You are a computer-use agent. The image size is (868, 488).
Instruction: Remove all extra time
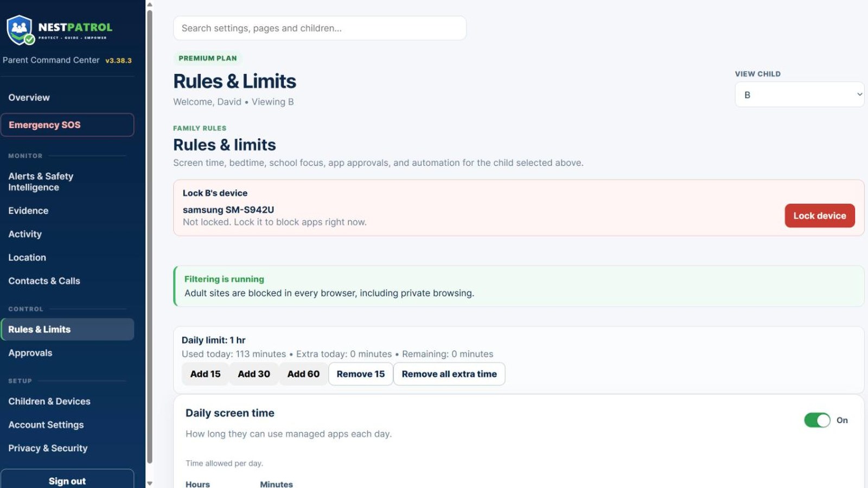tap(449, 374)
